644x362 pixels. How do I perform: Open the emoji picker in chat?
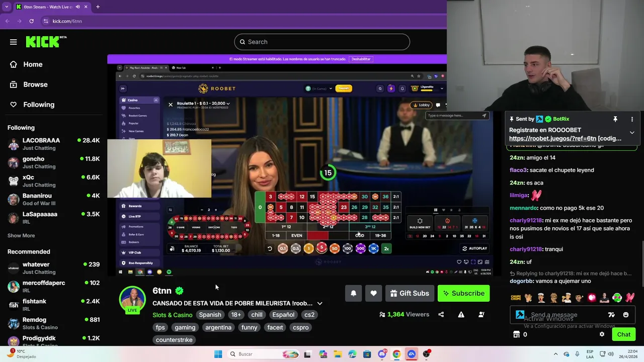(x=626, y=315)
